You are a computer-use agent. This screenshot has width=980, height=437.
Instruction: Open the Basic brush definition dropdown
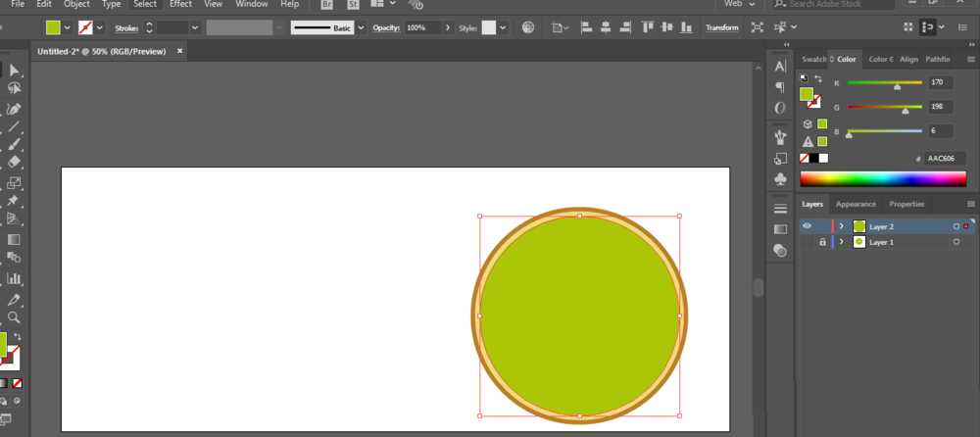[x=361, y=27]
